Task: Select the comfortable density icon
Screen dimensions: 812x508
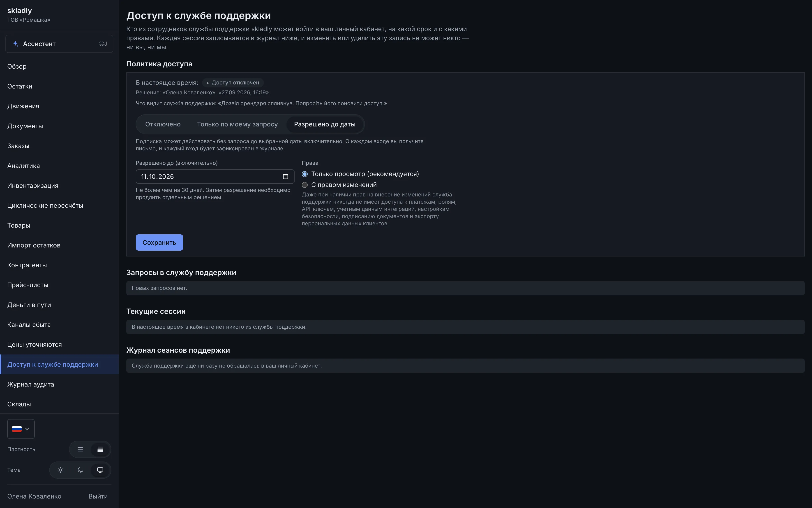Action: click(80, 449)
